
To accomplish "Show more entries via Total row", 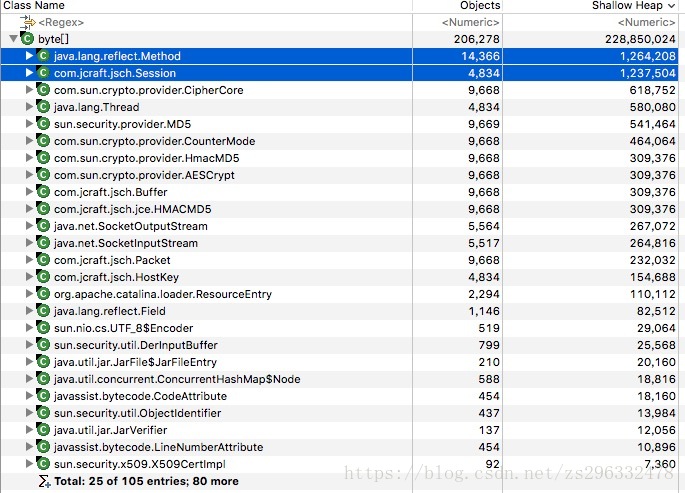I will 146,481.
